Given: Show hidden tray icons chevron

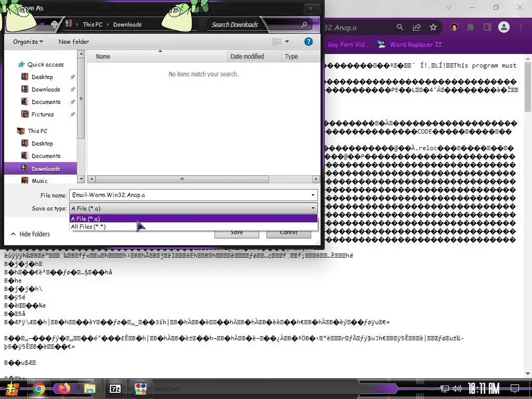Looking at the screenshot, I should point(431,389).
